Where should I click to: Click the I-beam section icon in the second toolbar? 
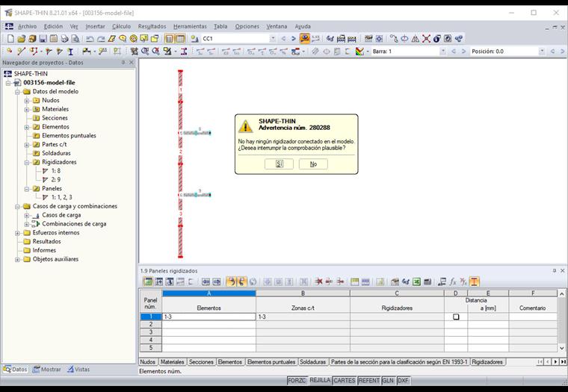71,52
